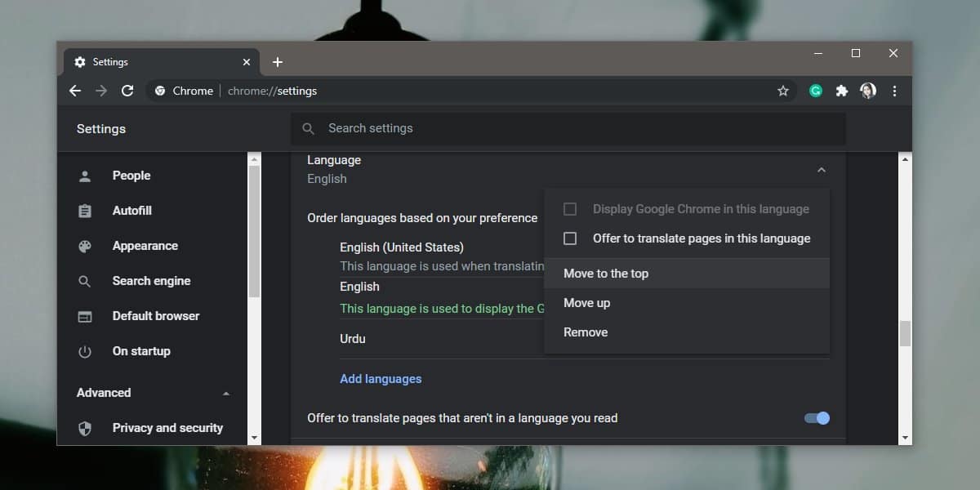Reload the page
The image size is (980, 490).
(x=127, y=91)
